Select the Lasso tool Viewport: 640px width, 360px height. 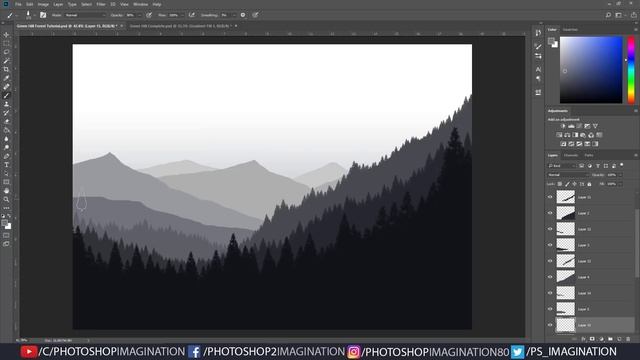6,52
